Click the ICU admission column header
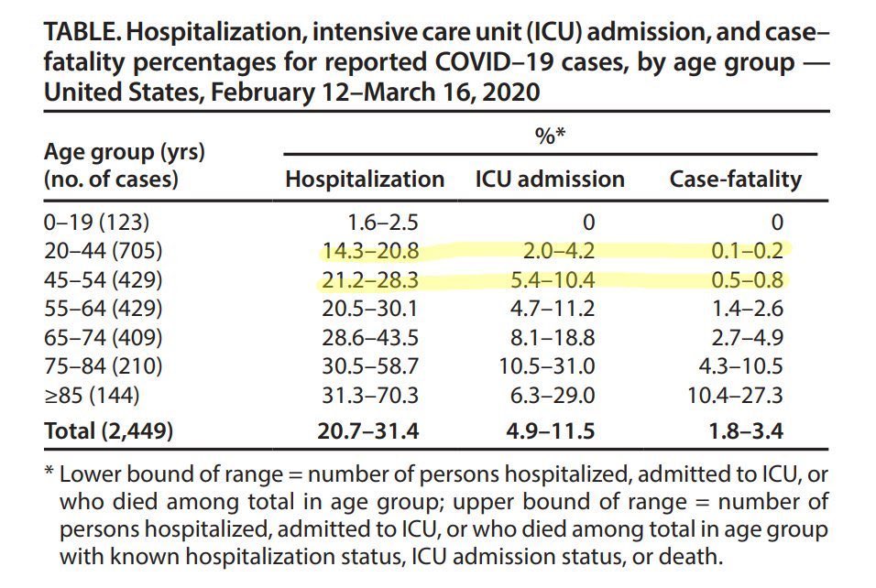This screenshot has width=876, height=588. (550, 179)
